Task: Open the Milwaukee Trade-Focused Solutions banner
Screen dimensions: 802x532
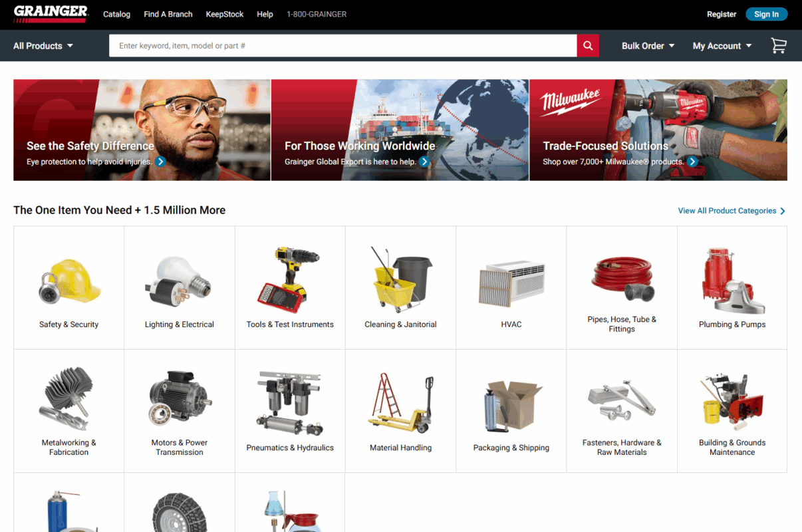Action: (658, 130)
